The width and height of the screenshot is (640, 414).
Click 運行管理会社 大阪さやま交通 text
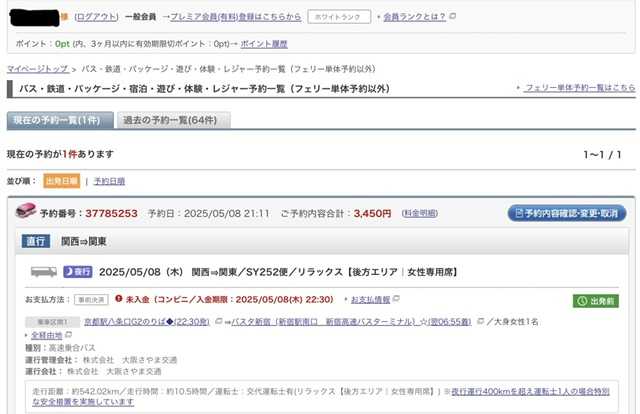click(x=101, y=360)
